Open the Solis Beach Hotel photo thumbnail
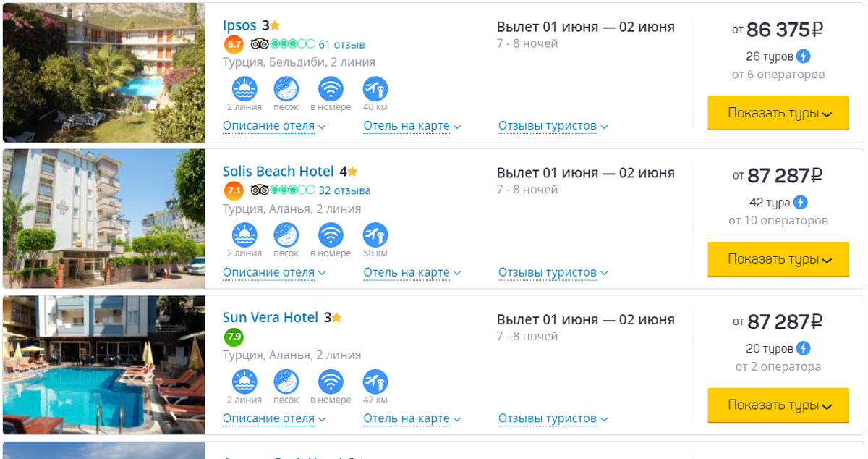Viewport: 868px width, 459px height. [x=103, y=219]
